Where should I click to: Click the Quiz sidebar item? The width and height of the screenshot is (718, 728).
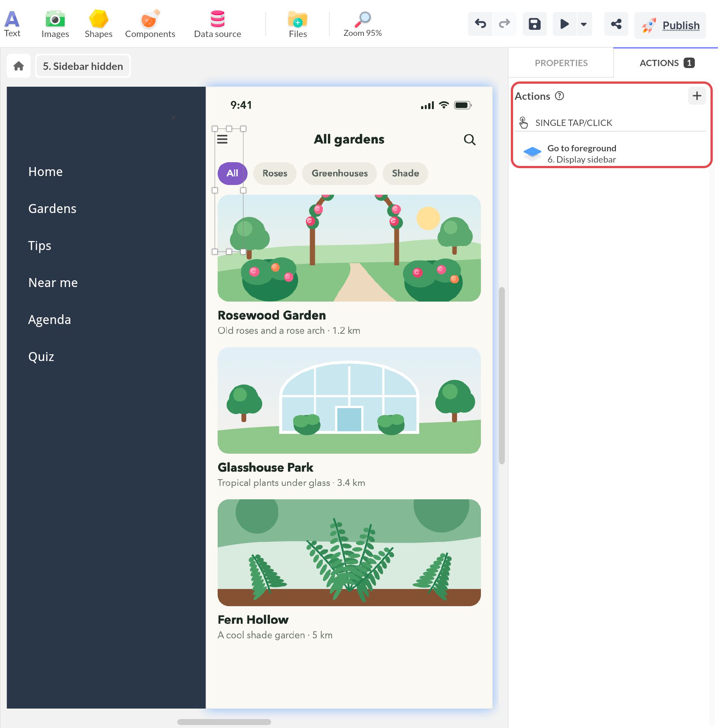(41, 357)
